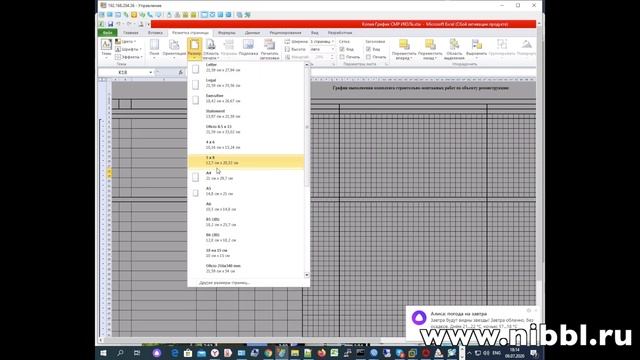Expand the theme Fonts (Шрифты) dropdown
640x360 pixels.
coord(128,49)
